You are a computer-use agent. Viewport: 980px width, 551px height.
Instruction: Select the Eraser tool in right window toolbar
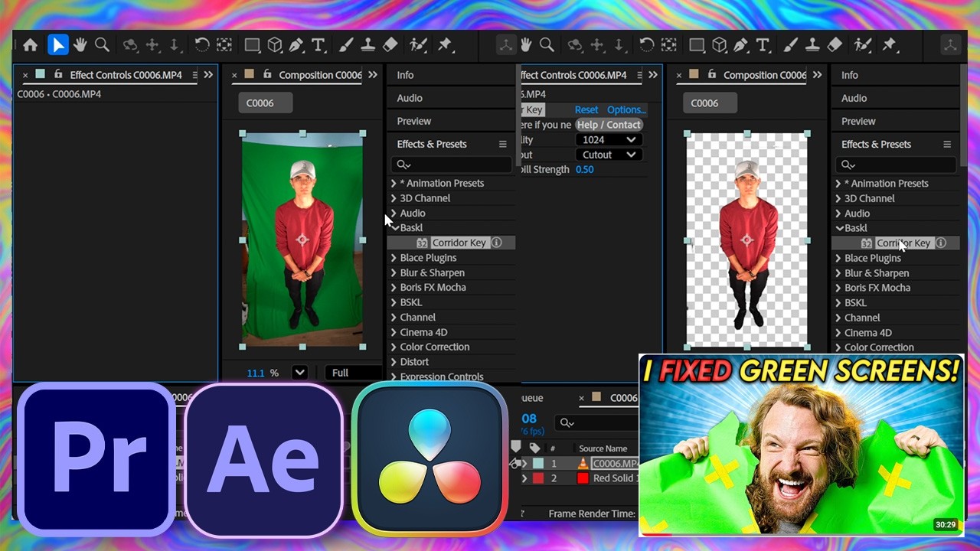(x=835, y=45)
